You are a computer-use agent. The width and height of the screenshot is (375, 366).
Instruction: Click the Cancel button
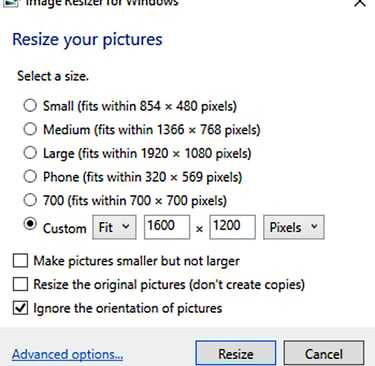324,353
